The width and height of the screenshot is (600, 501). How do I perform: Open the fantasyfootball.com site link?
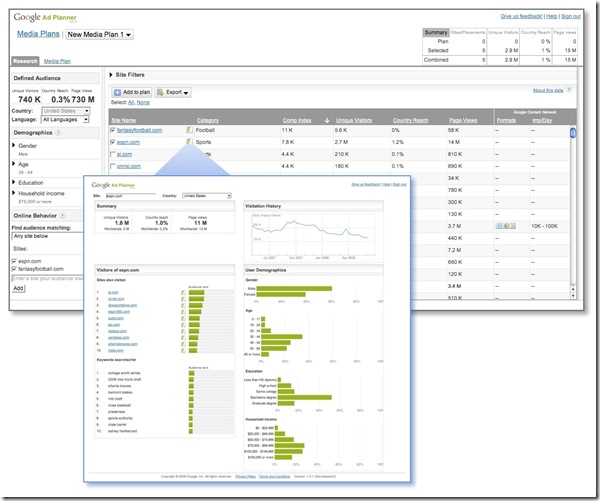click(x=139, y=131)
